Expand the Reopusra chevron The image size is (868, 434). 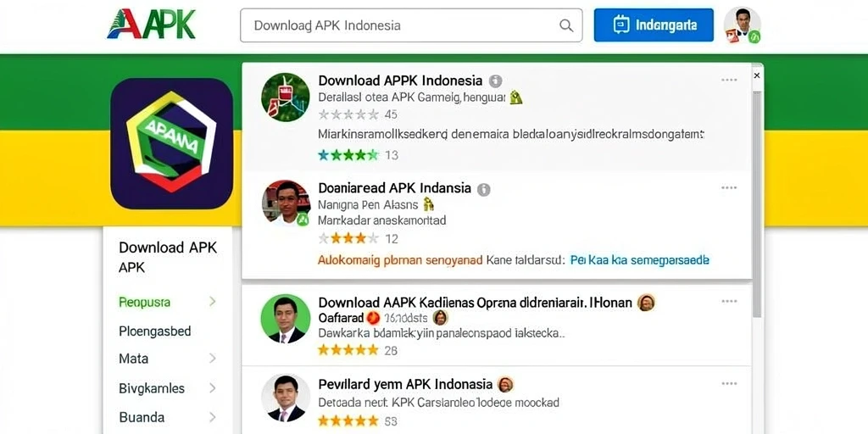click(212, 302)
